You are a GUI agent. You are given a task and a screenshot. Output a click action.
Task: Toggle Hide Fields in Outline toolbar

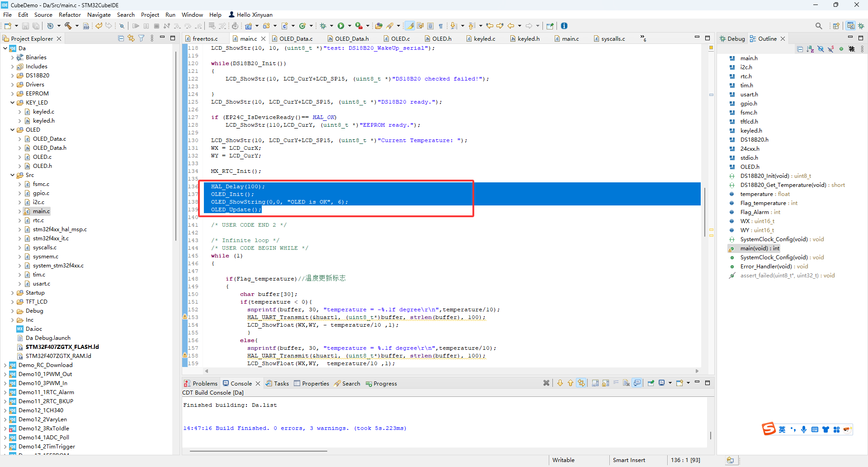coord(821,49)
